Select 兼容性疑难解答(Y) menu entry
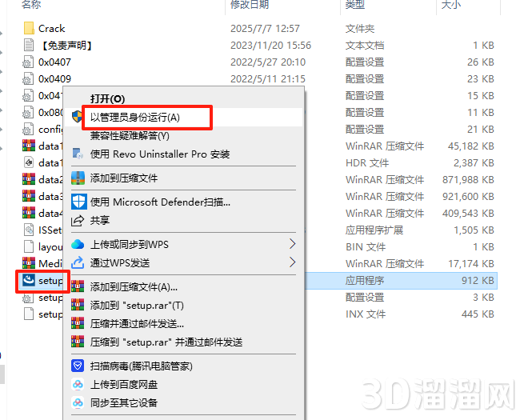This screenshot has height=420, width=528. (130, 135)
